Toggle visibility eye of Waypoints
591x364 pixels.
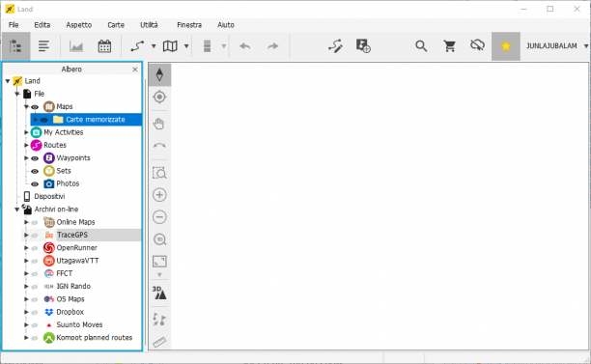tap(35, 158)
